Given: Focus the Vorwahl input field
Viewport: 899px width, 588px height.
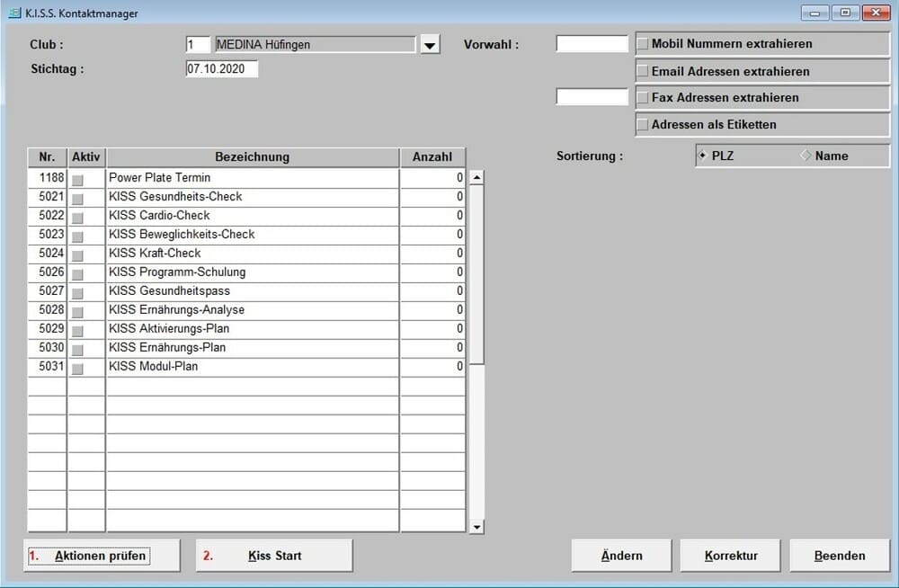Looking at the screenshot, I should pos(592,44).
